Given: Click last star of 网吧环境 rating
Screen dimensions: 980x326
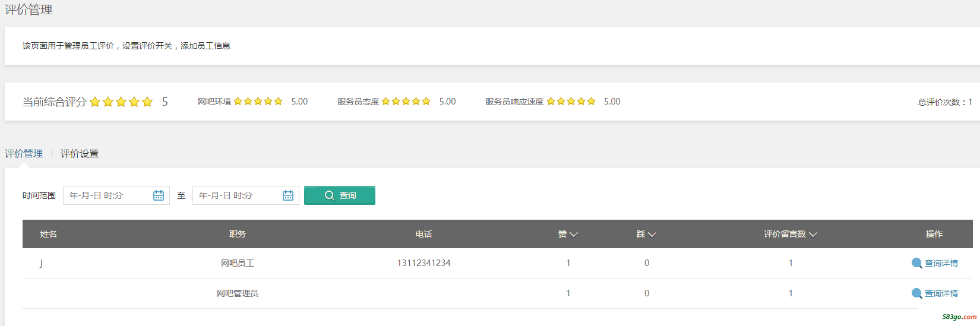Looking at the screenshot, I should (278, 102).
